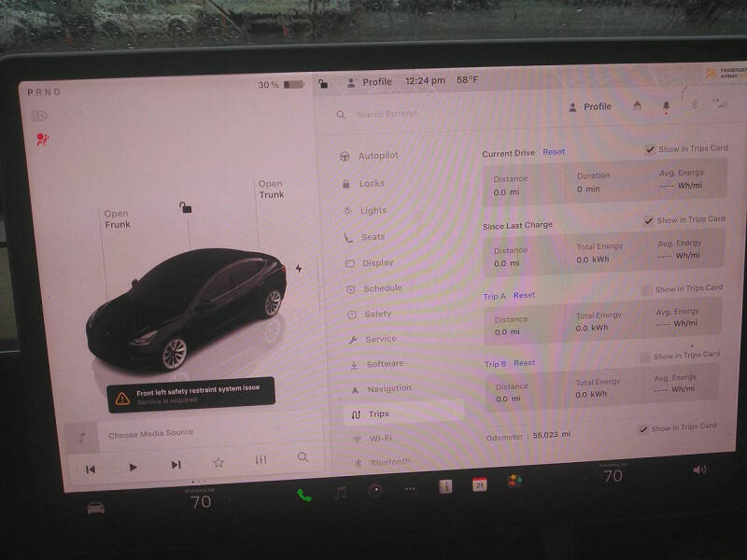Toggle Odometer Show in Trips Card
The width and height of the screenshot is (747, 560).
[x=642, y=429]
